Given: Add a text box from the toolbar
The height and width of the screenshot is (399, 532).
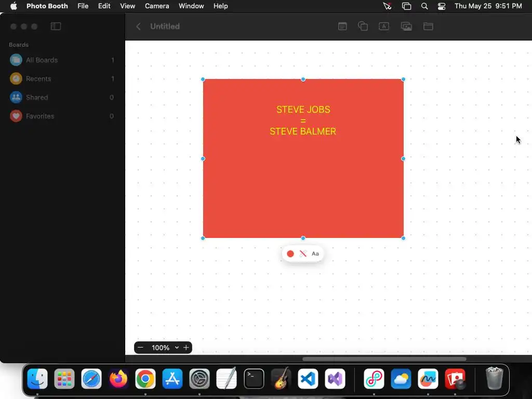Looking at the screenshot, I should pos(384,26).
